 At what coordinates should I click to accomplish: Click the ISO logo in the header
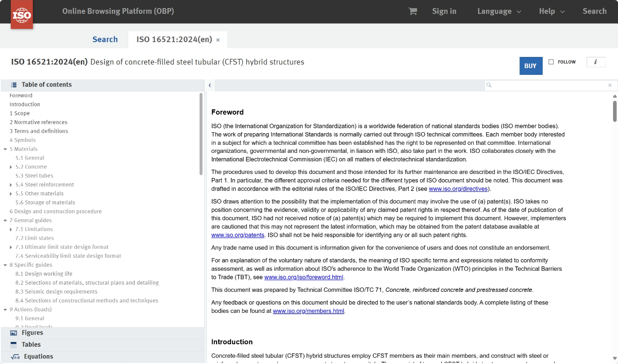pyautogui.click(x=22, y=15)
